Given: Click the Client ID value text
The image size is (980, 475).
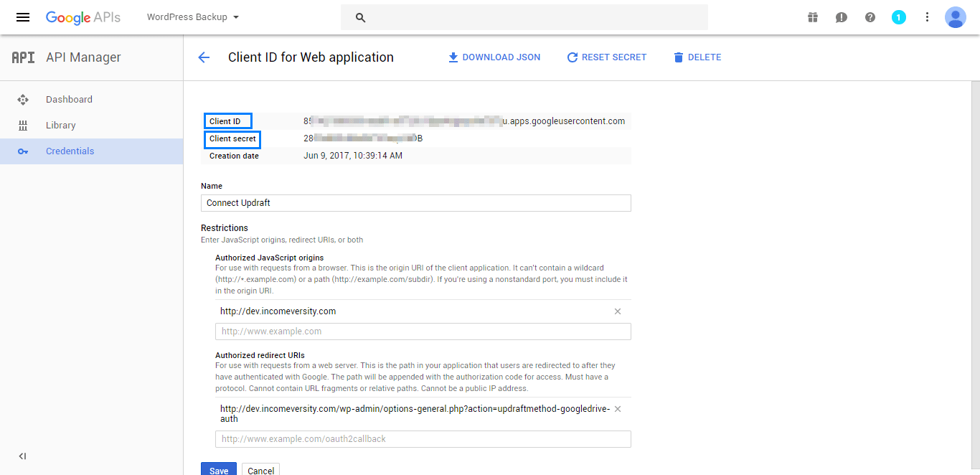Looking at the screenshot, I should click(464, 121).
